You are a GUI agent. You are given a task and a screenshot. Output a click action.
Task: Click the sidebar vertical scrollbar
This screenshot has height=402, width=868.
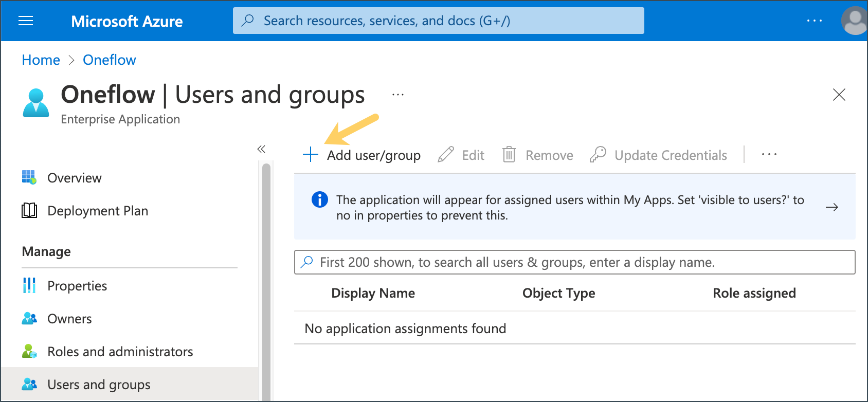(266, 282)
